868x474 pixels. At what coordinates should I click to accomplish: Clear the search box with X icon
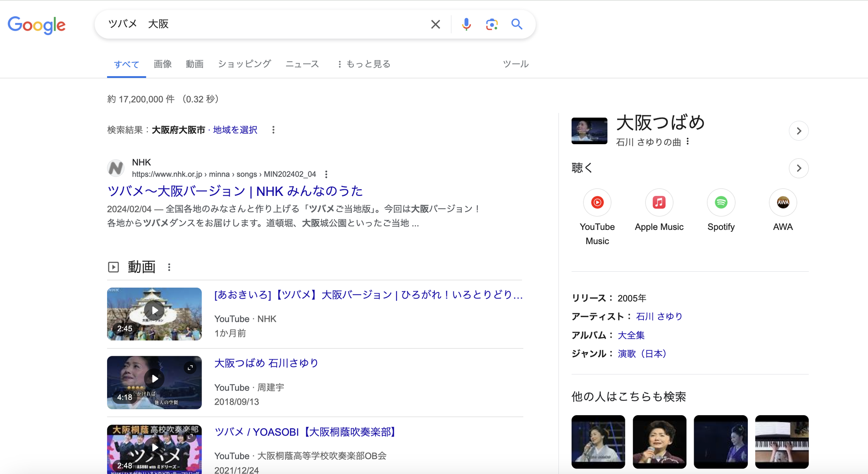435,24
